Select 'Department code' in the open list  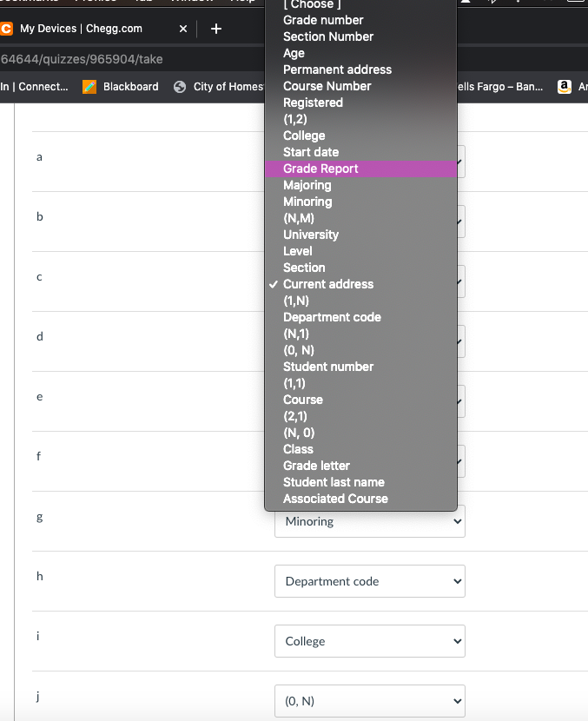(x=361, y=317)
